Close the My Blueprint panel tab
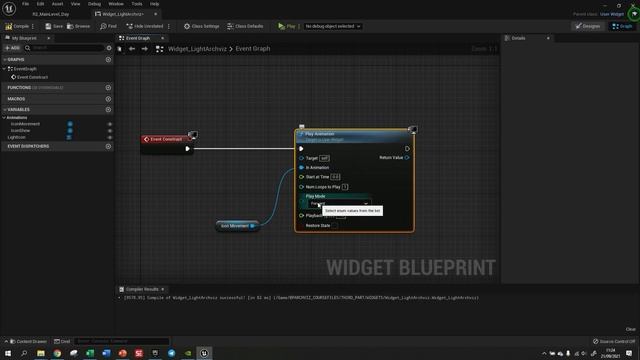 click(x=49, y=38)
